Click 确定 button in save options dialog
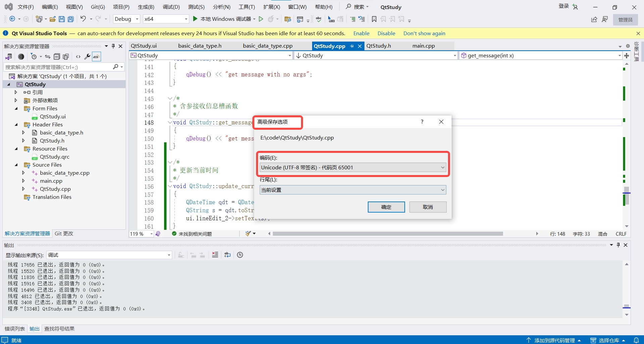The image size is (644, 344). 386,207
